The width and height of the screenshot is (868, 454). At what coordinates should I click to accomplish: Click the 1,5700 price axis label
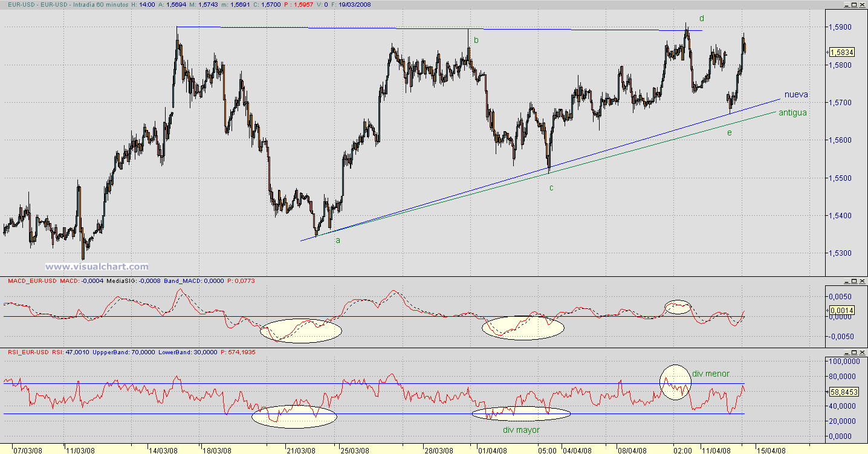(x=841, y=103)
